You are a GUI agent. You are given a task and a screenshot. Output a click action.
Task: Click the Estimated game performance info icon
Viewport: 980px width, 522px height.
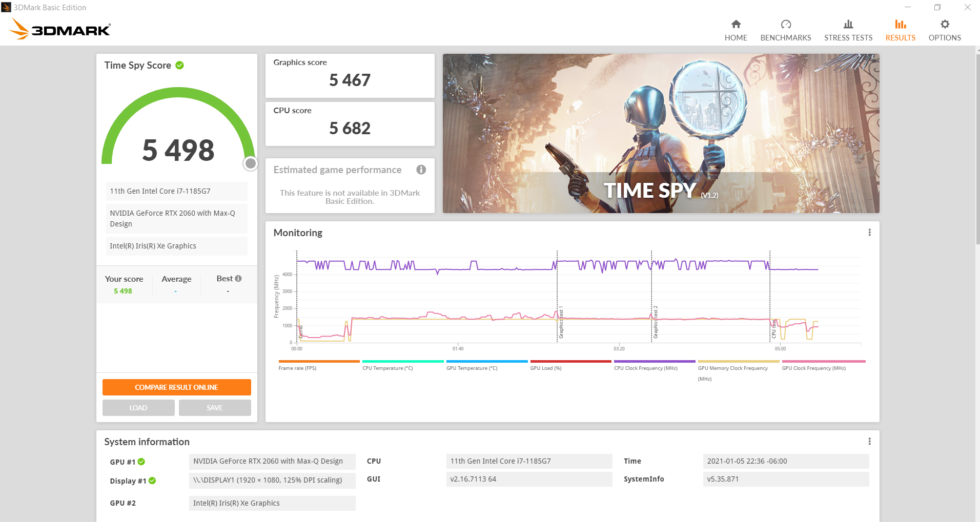pos(421,170)
